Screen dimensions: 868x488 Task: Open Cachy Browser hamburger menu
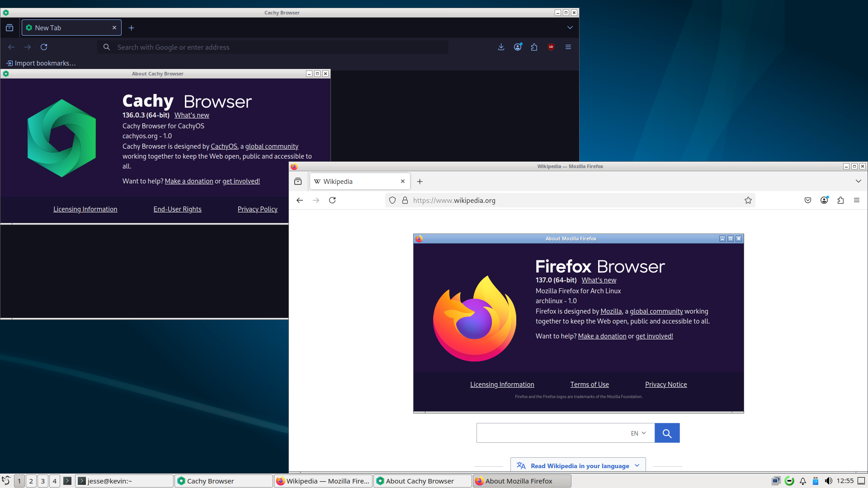pyautogui.click(x=568, y=47)
